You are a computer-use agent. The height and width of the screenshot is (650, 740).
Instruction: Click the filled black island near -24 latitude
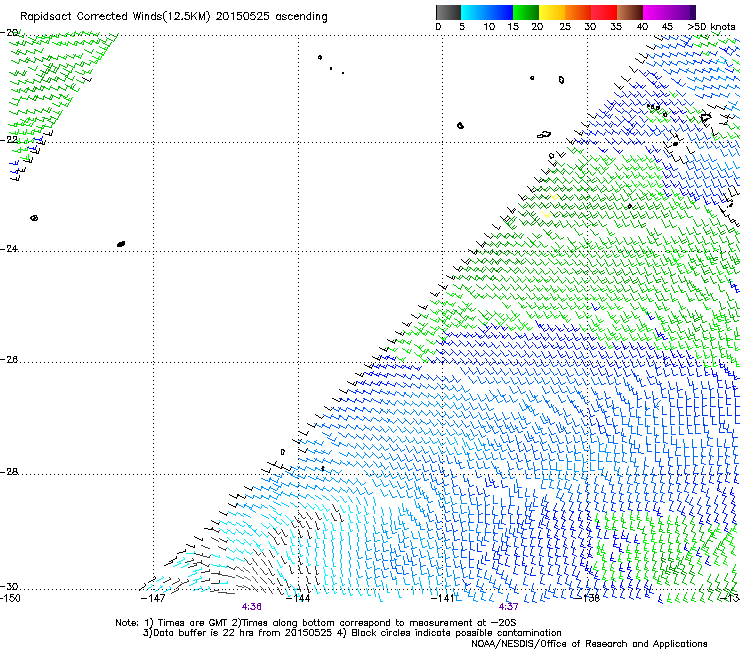click(x=121, y=244)
